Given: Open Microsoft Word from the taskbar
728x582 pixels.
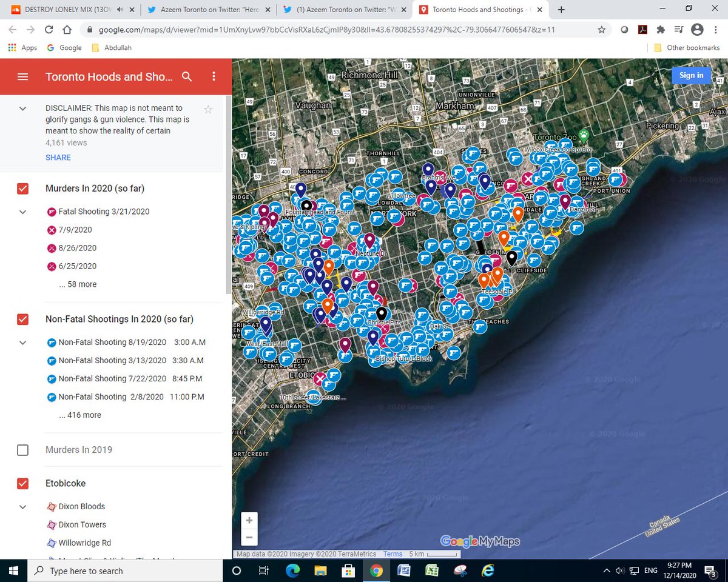Looking at the screenshot, I should tap(404, 570).
